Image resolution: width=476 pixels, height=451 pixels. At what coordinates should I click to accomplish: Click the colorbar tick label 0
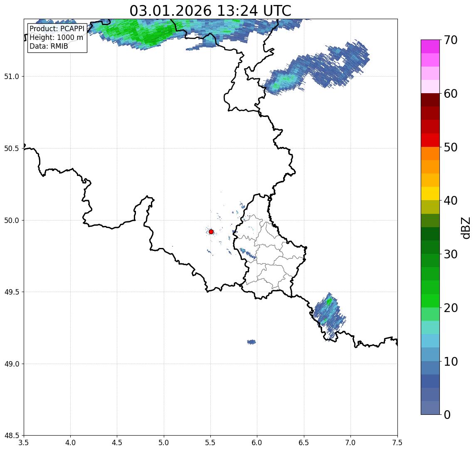pos(447,414)
